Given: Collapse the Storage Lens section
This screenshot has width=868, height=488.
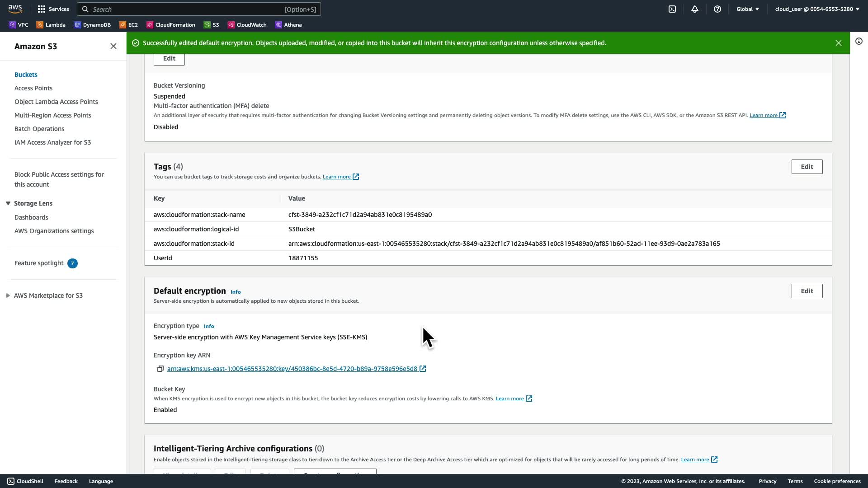Looking at the screenshot, I should (x=8, y=203).
